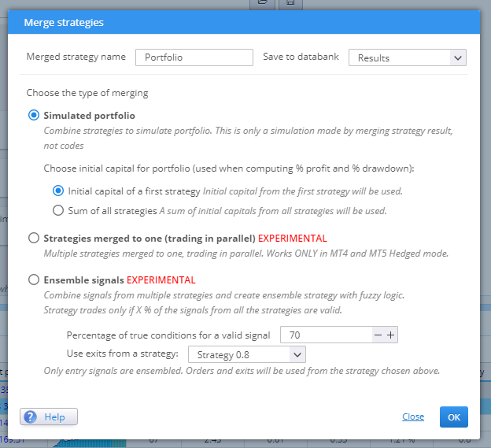The height and width of the screenshot is (448, 491).
Task: Choose Initial capital of a first strategy
Action: tap(58, 191)
